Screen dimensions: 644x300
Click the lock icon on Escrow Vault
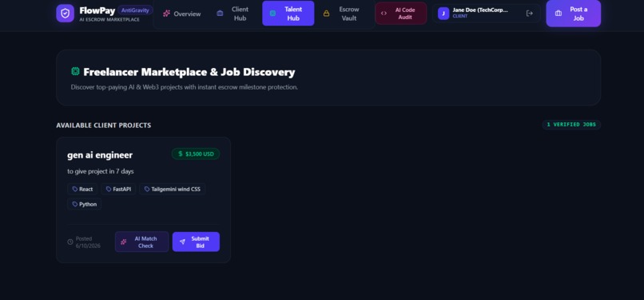[326, 14]
